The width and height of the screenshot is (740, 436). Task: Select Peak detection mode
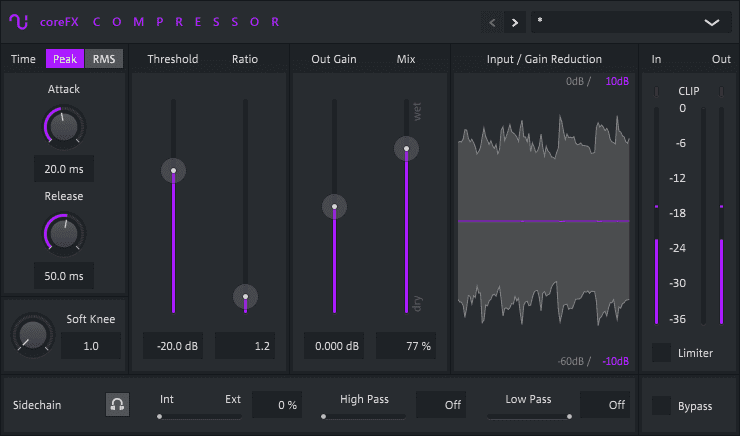65,59
